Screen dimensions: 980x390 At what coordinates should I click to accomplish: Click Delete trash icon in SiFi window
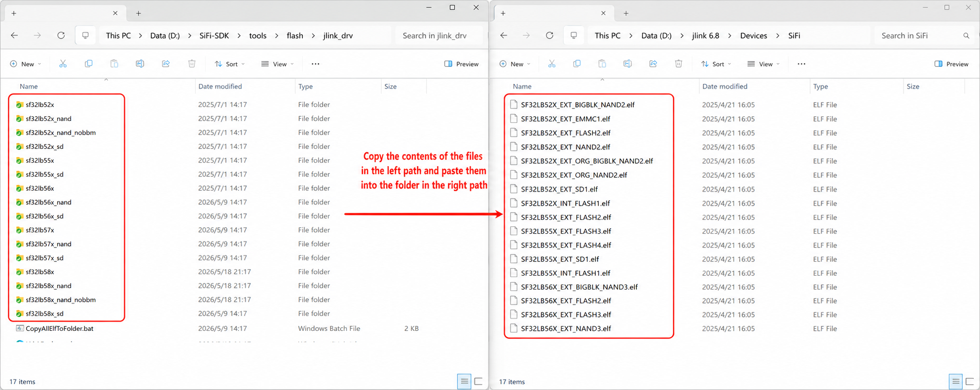[679, 64]
